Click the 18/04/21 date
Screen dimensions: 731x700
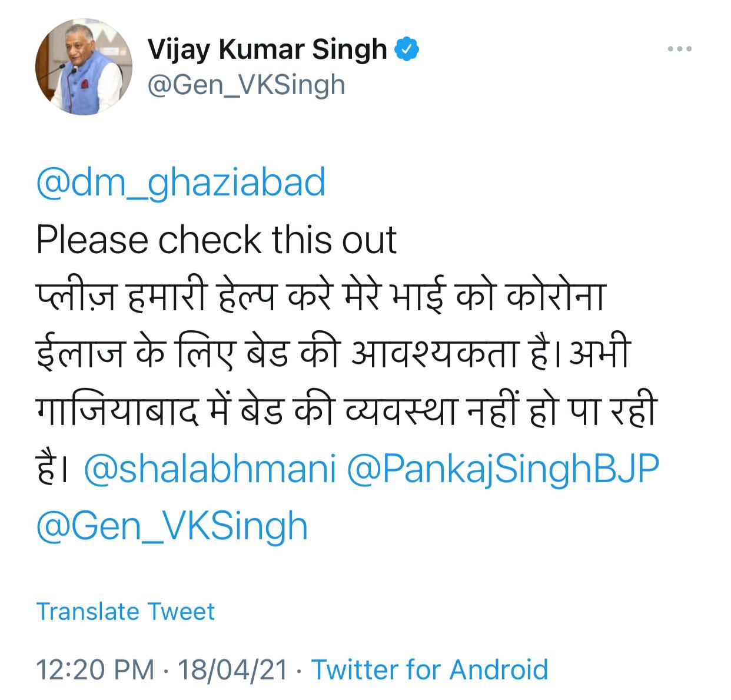[x=233, y=669]
